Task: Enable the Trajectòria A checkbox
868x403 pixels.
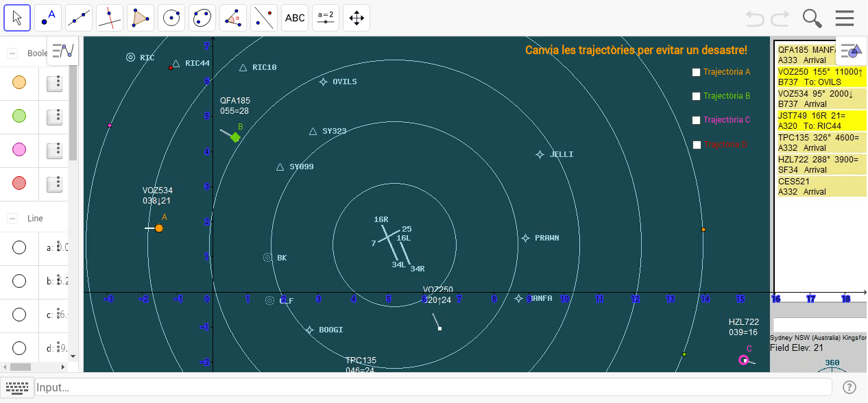Action: pos(697,72)
